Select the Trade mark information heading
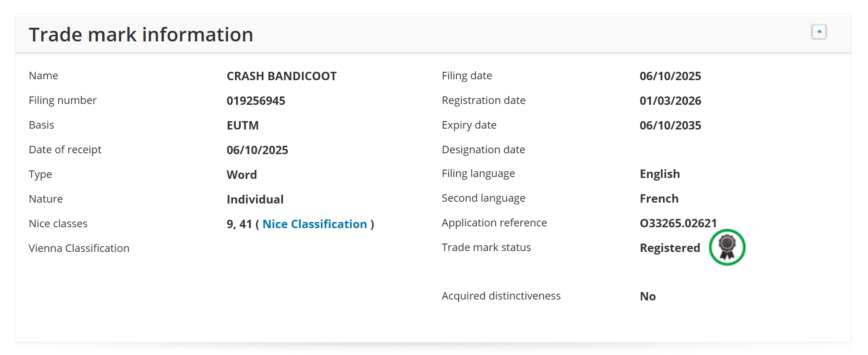The image size is (868, 355). point(141,35)
